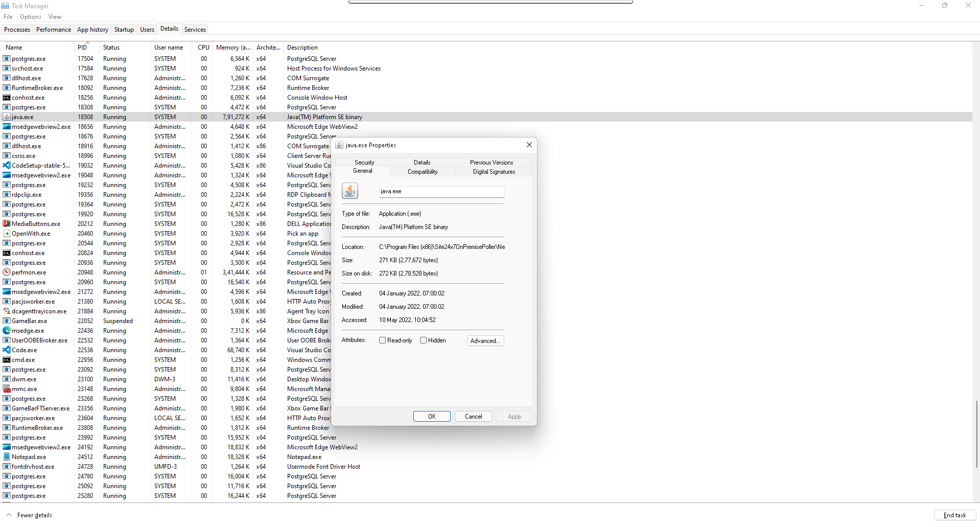Click the java.exe process icon in list
Screen dimensions: 980x527
(7, 117)
